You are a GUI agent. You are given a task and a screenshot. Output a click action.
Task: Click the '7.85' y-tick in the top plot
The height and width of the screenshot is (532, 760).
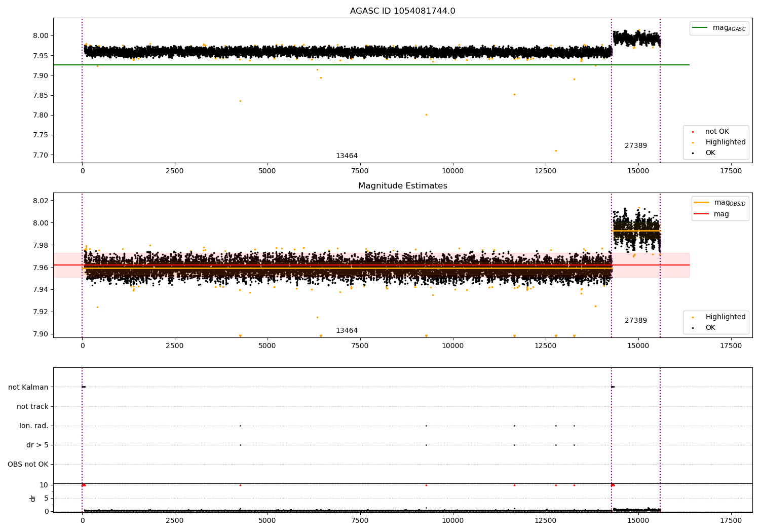pyautogui.click(x=42, y=95)
